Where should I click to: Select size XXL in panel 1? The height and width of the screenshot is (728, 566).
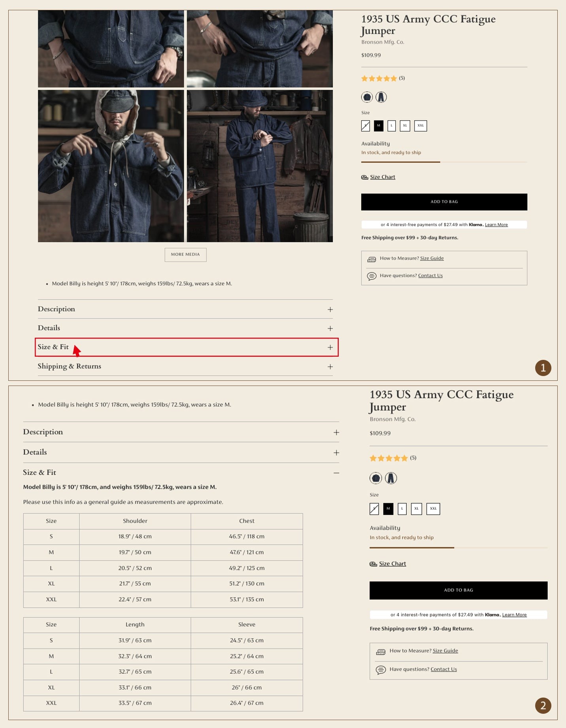tap(421, 126)
